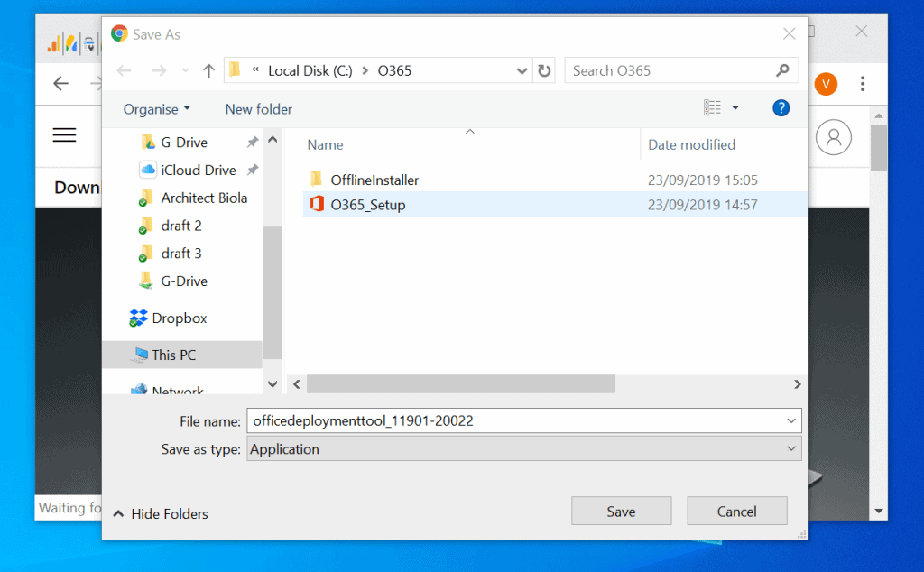Click the Office icon of O365_Setup
Image resolution: width=924 pixels, height=572 pixels.
(x=317, y=204)
